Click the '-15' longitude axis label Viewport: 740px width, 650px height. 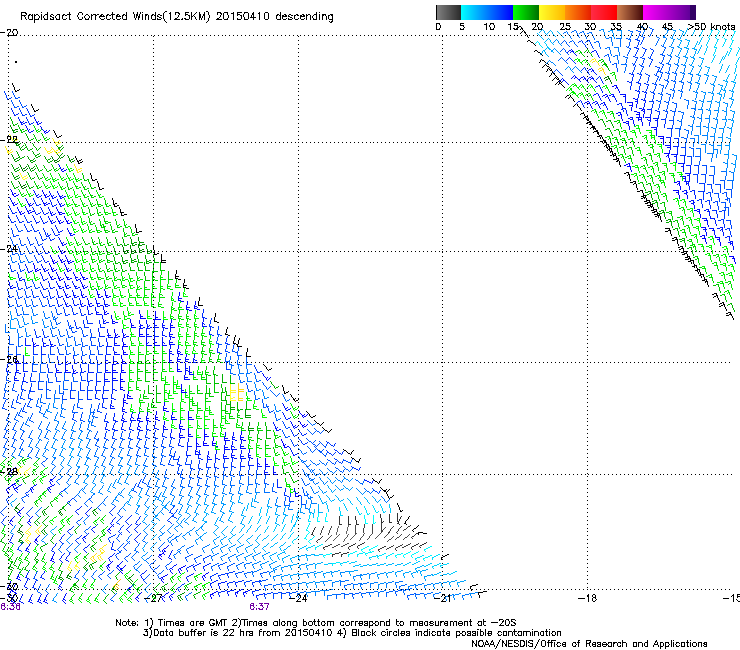point(731,598)
